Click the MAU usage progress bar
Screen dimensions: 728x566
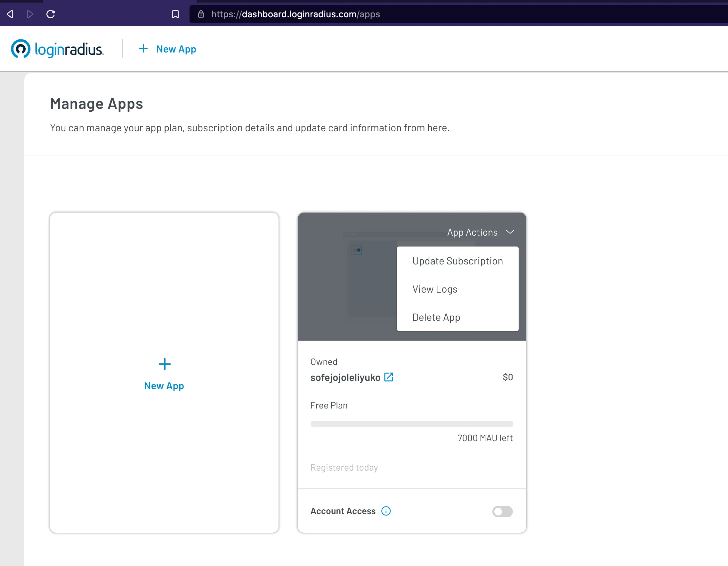point(412,424)
